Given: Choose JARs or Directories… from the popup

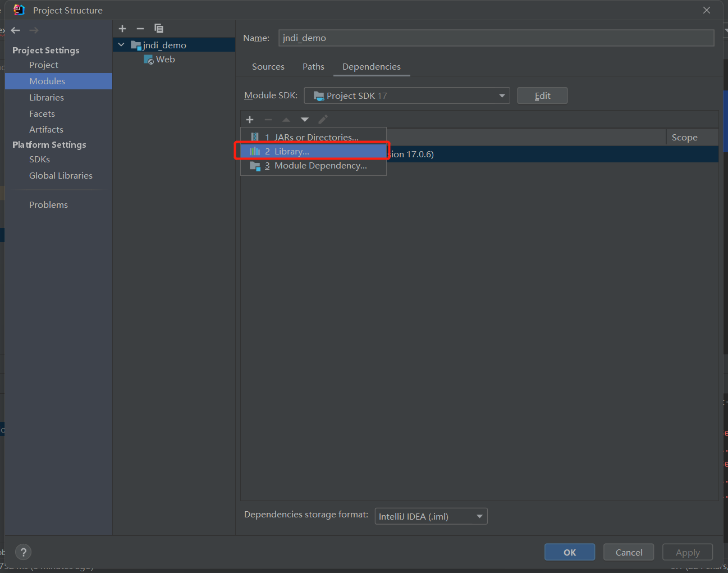Looking at the screenshot, I should [313, 137].
